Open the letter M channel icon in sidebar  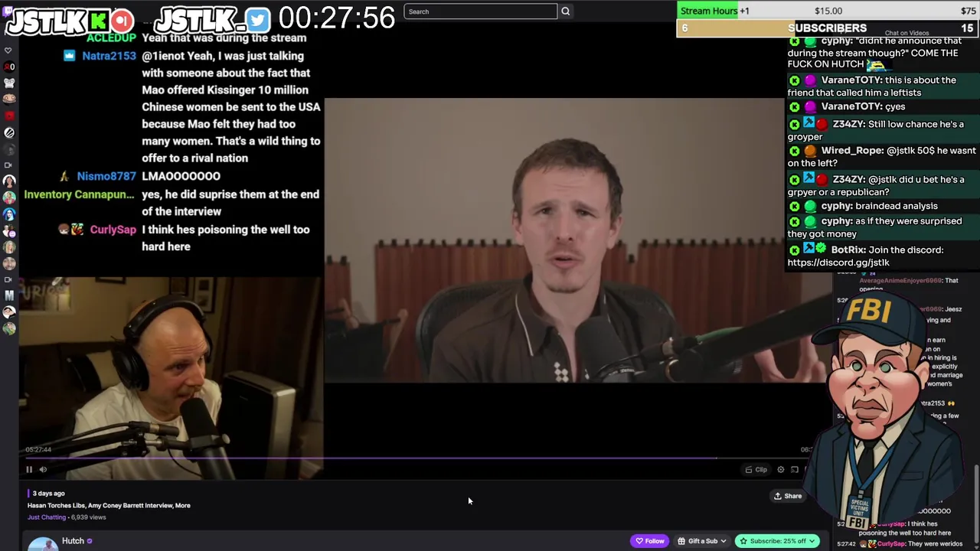(x=8, y=295)
